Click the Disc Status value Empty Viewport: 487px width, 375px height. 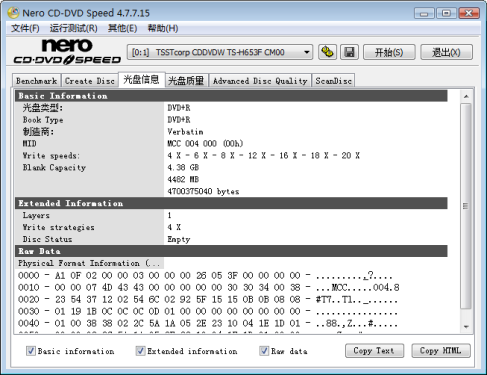point(179,239)
